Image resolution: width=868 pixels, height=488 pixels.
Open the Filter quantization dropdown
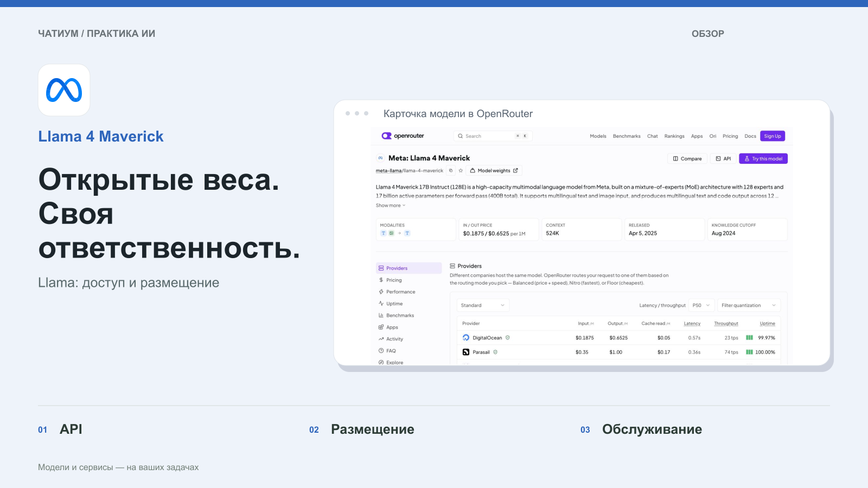coord(749,305)
